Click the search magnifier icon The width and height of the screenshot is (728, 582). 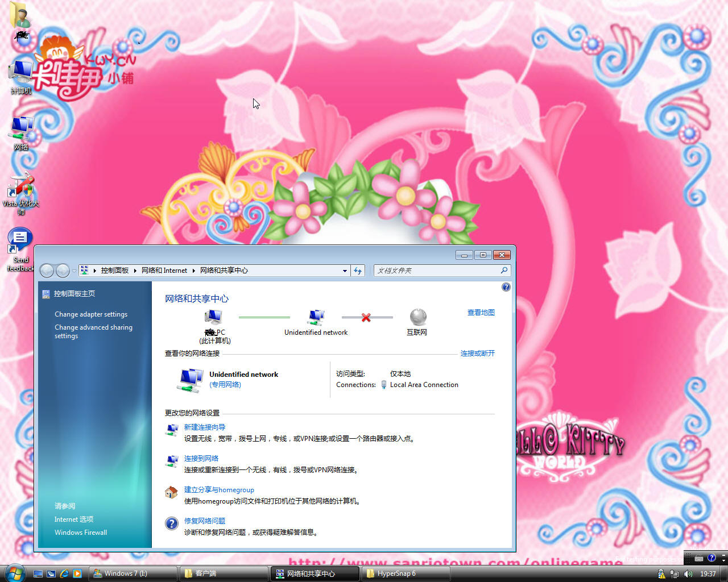tap(504, 271)
